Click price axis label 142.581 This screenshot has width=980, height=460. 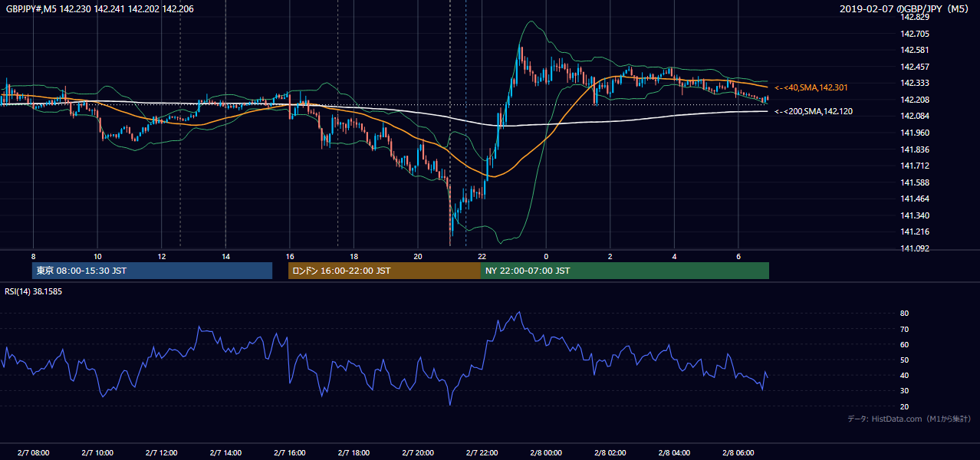tap(914, 50)
